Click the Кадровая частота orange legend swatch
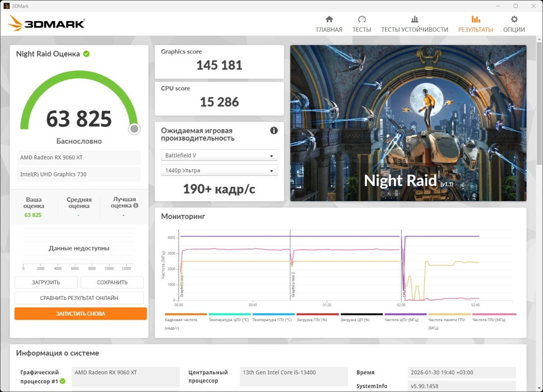 [x=186, y=314]
